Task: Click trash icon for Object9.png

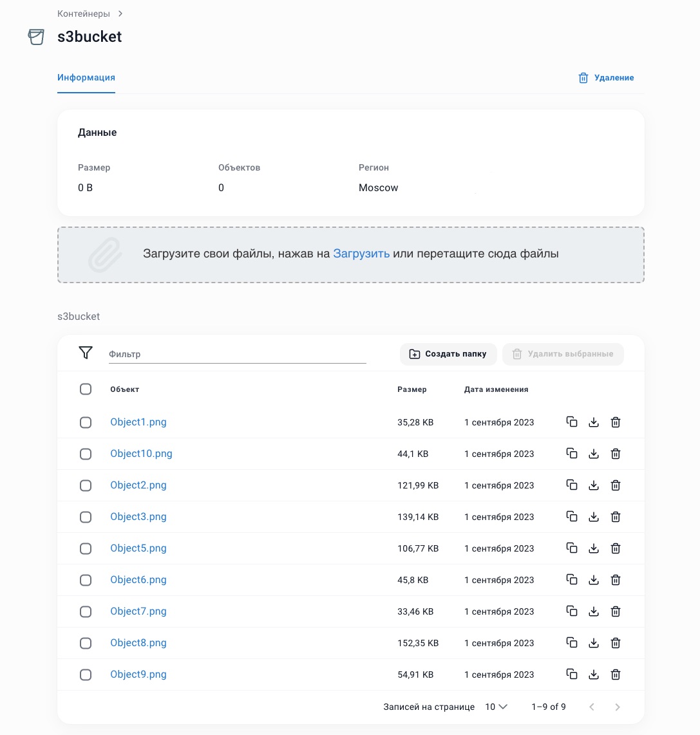Action: coord(616,675)
